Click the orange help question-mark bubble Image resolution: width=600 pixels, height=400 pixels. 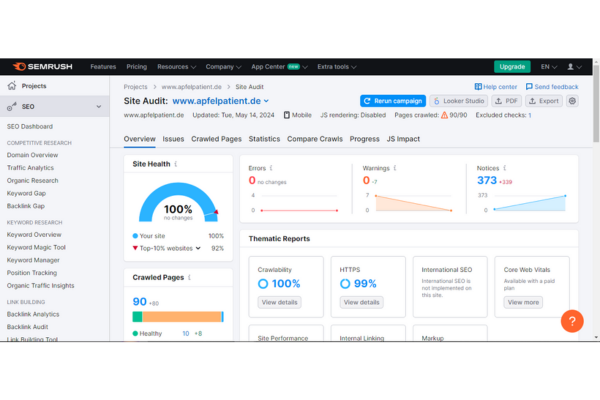[571, 321]
